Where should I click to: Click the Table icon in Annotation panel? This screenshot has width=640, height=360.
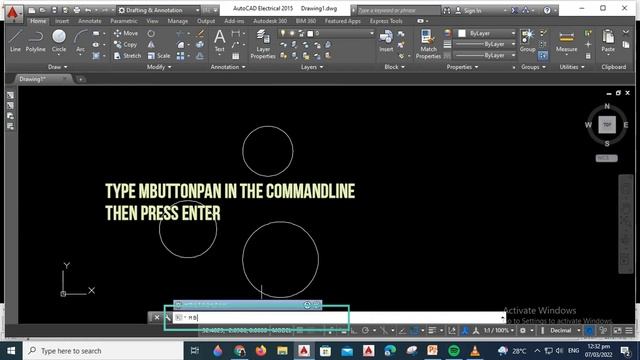236,56
